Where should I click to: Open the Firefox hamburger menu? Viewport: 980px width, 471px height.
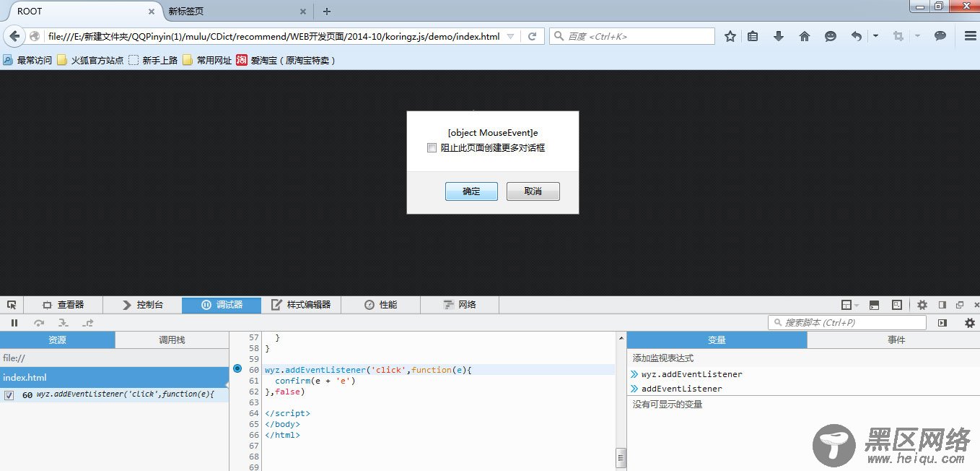[x=970, y=36]
